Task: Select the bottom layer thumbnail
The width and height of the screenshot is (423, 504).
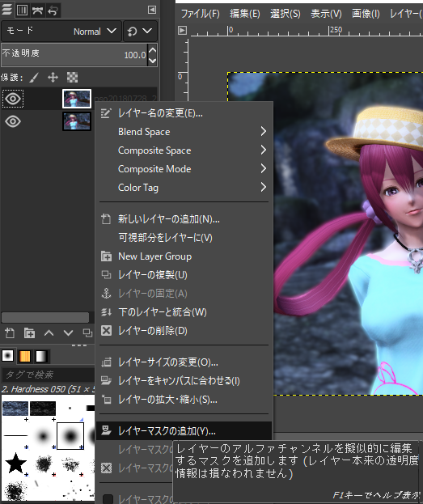Action: (x=77, y=121)
